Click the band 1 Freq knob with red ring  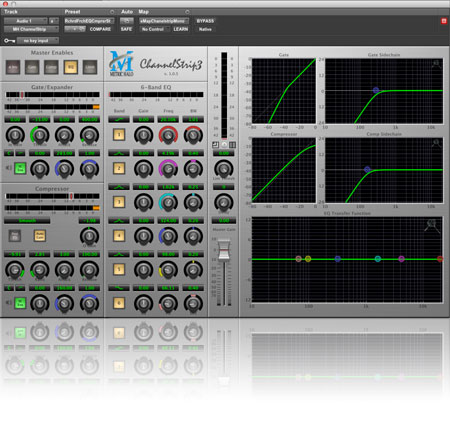click(x=168, y=135)
